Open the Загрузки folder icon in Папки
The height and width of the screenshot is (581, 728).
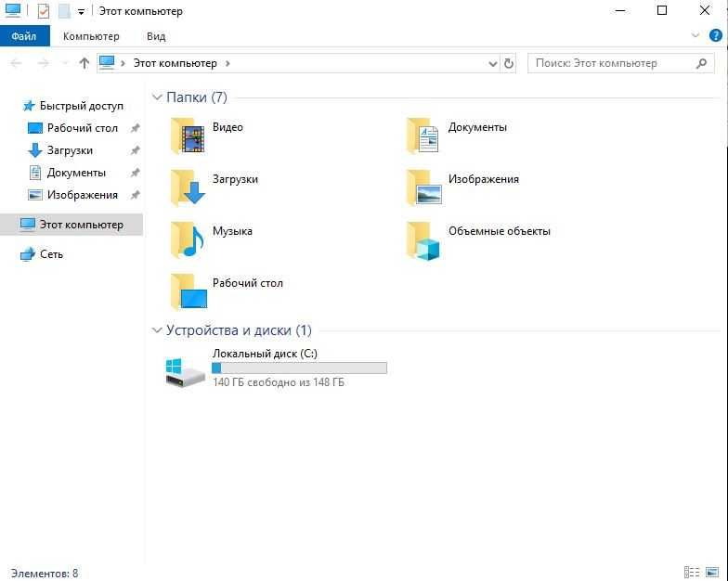(188, 187)
